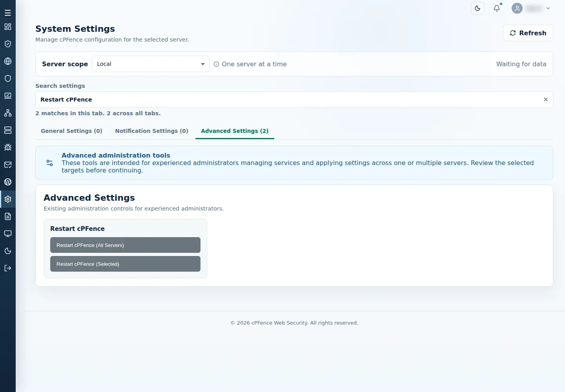This screenshot has width=565, height=392.
Task: Click the 'Advanced administration tools' heading
Action: point(116,155)
